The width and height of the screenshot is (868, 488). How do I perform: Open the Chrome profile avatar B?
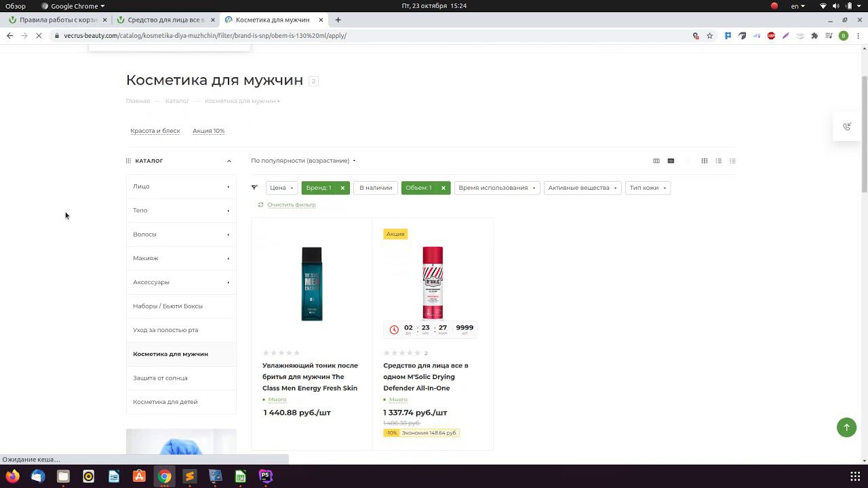[844, 36]
